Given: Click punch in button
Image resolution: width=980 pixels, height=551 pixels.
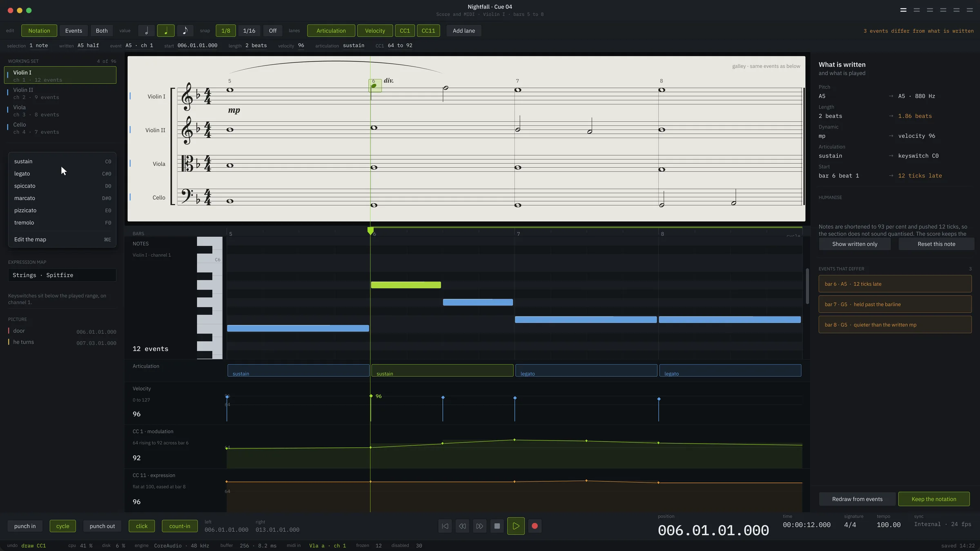Looking at the screenshot, I should click(25, 526).
